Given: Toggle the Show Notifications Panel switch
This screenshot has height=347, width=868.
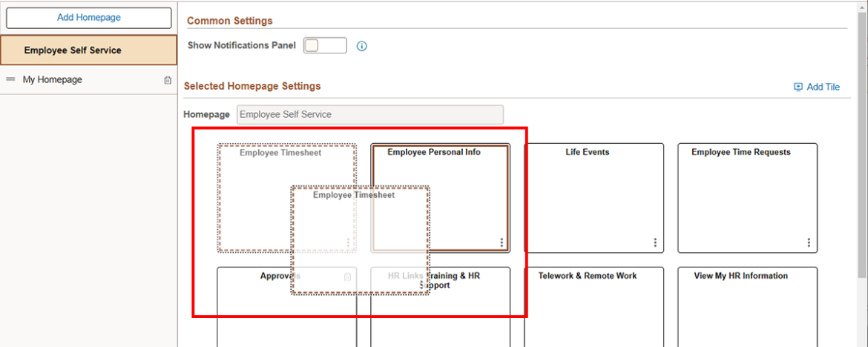Looking at the screenshot, I should click(325, 46).
